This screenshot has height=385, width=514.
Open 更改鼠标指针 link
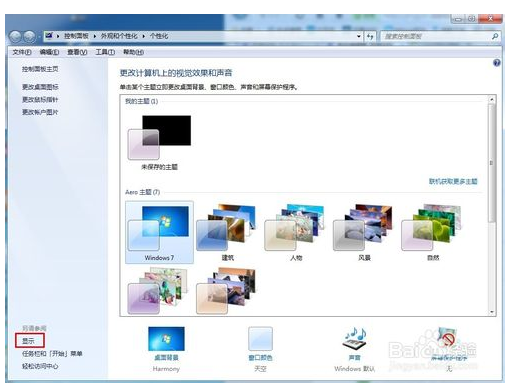click(x=40, y=99)
